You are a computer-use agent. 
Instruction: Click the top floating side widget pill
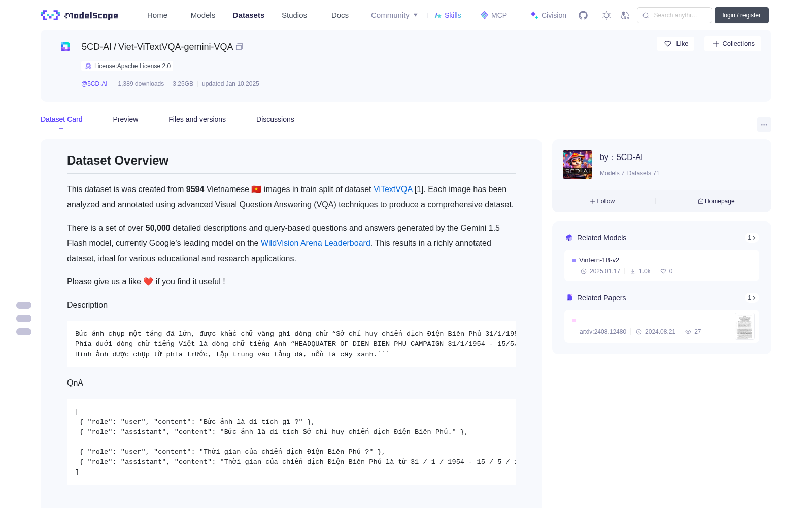pos(24,305)
